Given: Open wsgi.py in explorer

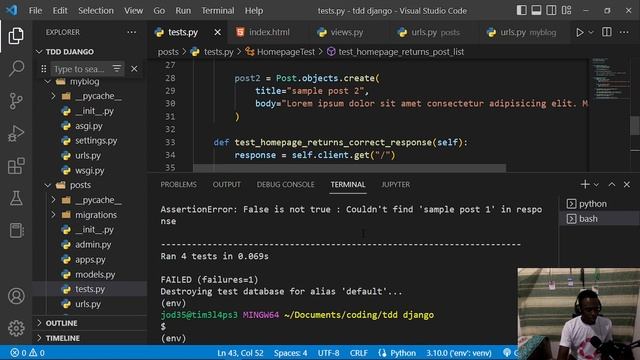Looking at the screenshot, I should pos(89,171).
